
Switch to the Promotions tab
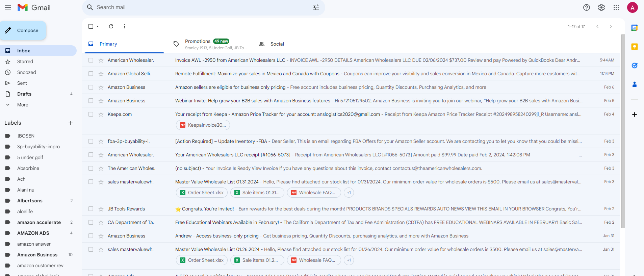pyautogui.click(x=210, y=44)
